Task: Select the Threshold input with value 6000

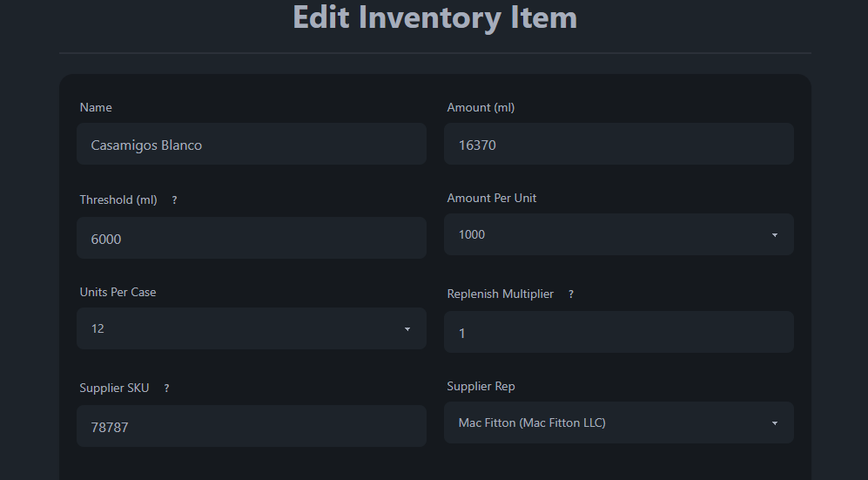Action: (251, 238)
